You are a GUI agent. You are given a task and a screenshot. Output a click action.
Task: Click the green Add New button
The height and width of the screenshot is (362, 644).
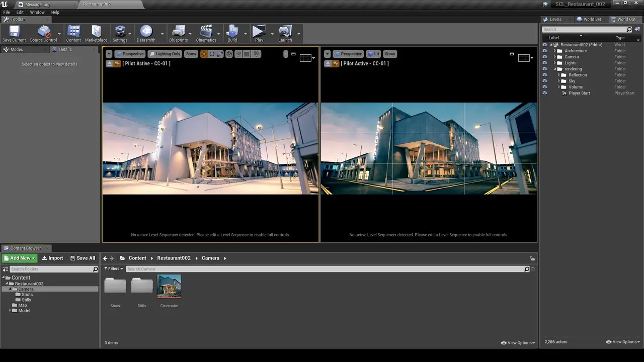[x=20, y=258]
